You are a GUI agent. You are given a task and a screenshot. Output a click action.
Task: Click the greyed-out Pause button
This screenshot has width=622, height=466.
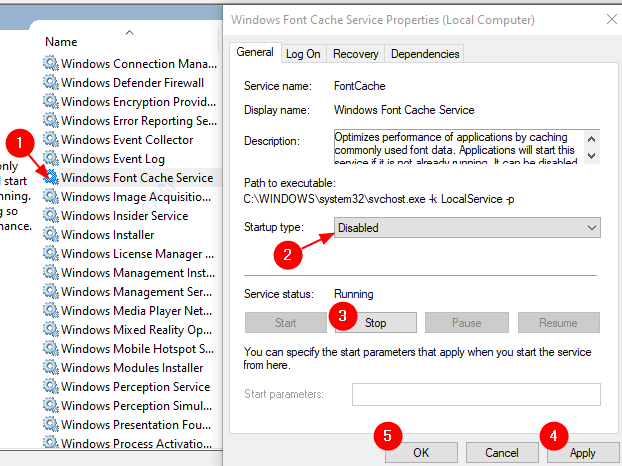[466, 322]
